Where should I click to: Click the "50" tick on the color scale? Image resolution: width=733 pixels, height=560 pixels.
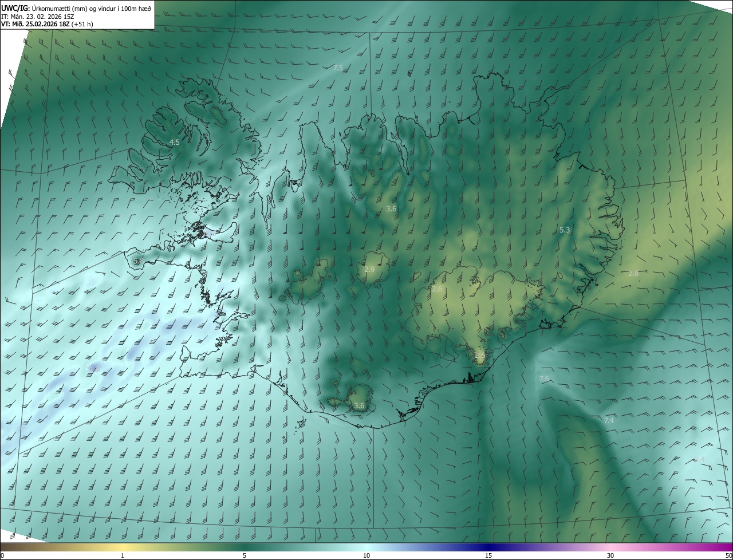click(728, 555)
